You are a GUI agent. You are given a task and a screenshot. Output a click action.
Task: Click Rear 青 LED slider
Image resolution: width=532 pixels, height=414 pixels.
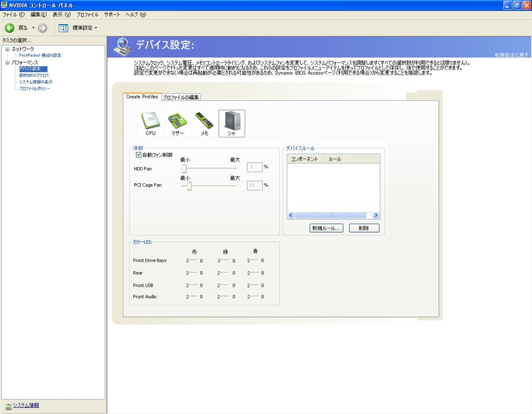point(253,273)
